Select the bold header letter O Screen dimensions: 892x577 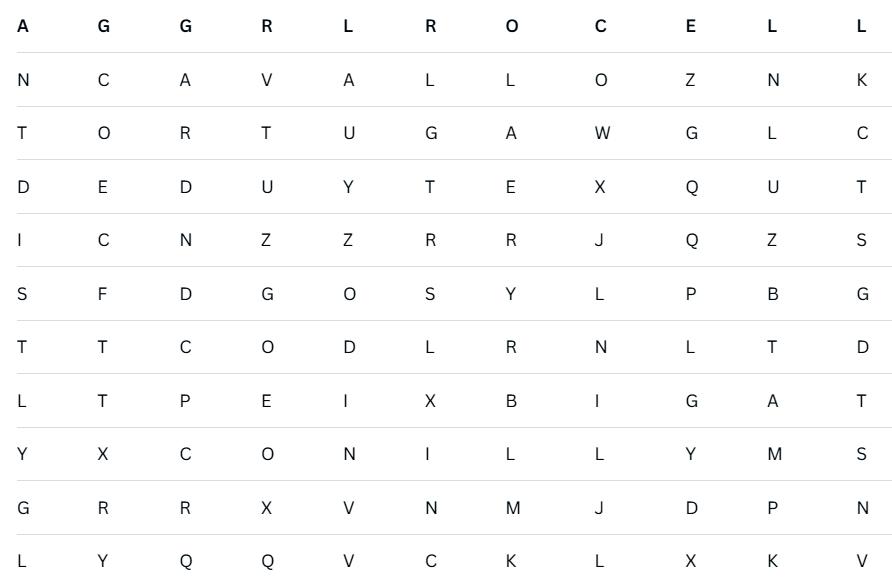tap(512, 26)
